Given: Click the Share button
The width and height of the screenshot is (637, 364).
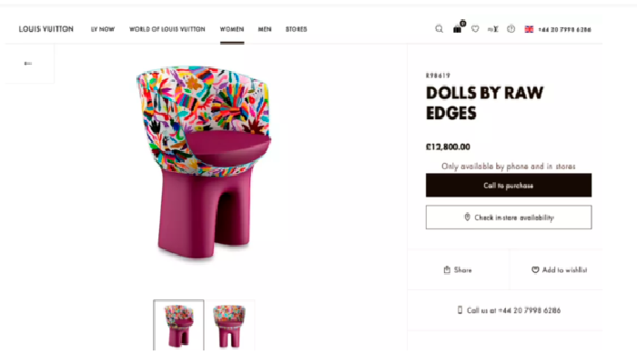Looking at the screenshot, I should click(x=458, y=270).
